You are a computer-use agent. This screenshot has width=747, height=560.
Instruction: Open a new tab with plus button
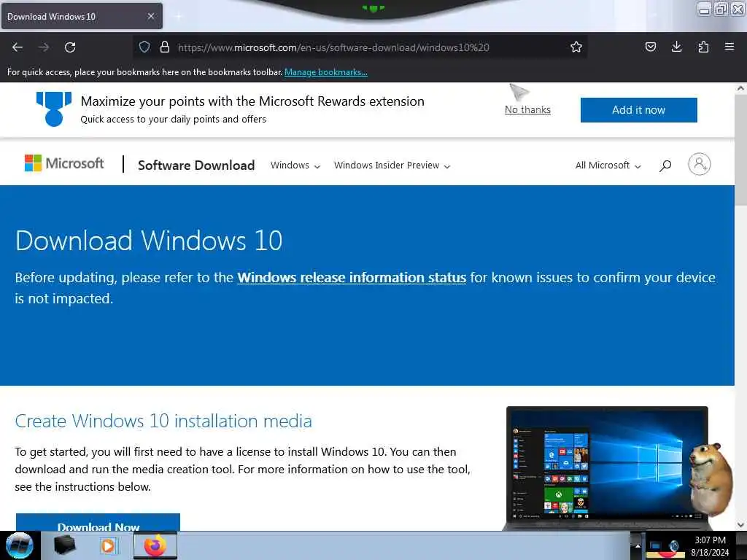coord(178,16)
